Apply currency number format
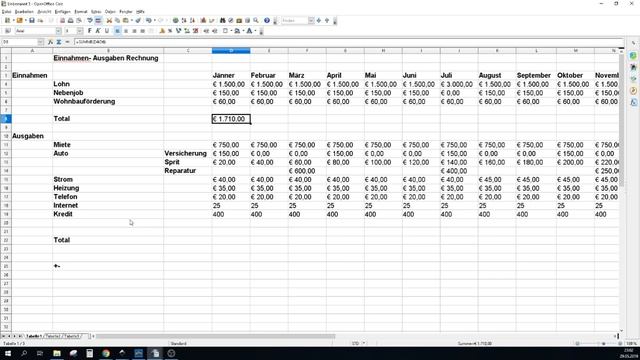 tap(162, 31)
